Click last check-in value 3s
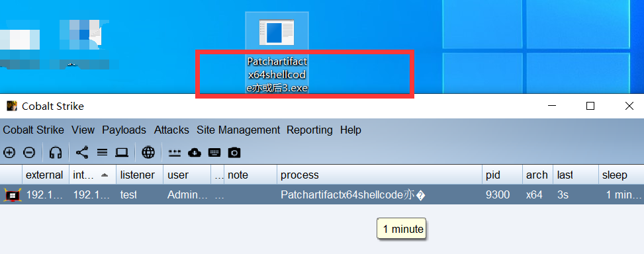644x254 pixels. [x=563, y=194]
